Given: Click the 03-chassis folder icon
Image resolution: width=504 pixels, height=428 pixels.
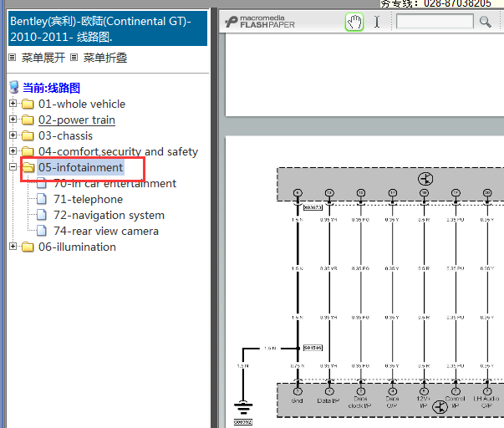Looking at the screenshot, I should point(28,135).
